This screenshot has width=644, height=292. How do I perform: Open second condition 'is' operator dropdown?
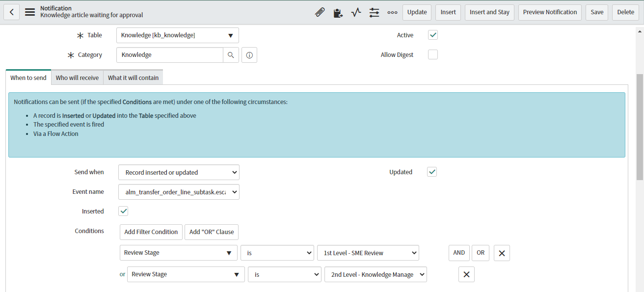(x=285, y=274)
